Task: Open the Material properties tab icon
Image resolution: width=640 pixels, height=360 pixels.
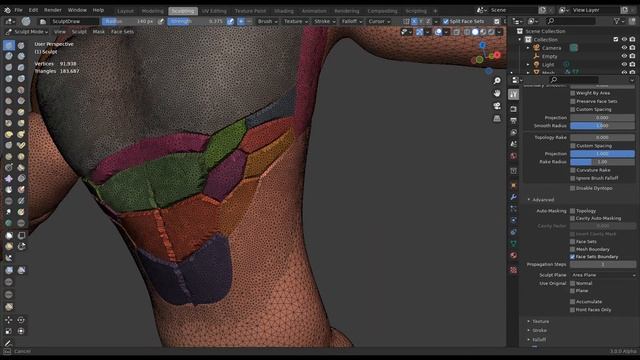Action: [x=514, y=256]
